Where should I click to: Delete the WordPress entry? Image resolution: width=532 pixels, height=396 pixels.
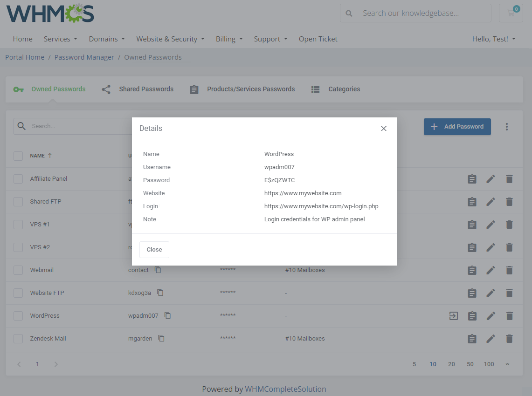[x=509, y=316]
